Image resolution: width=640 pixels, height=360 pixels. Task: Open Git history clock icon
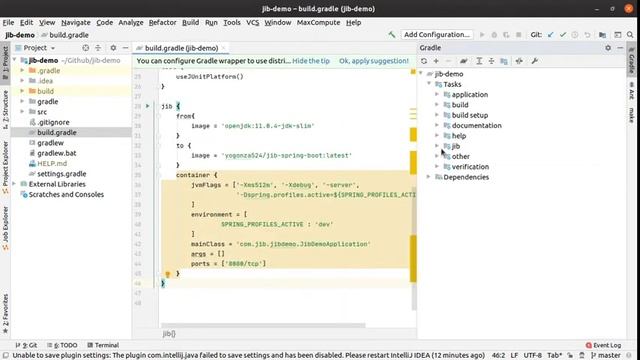click(575, 35)
